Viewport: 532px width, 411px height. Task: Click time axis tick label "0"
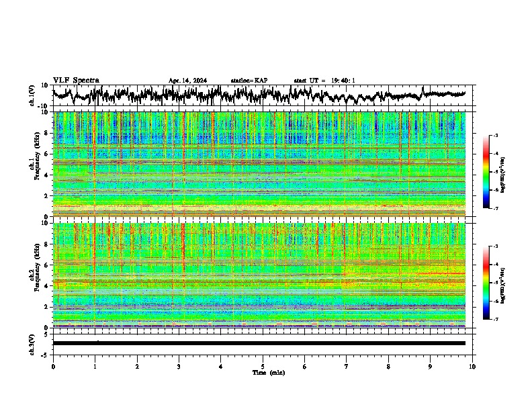53,367
